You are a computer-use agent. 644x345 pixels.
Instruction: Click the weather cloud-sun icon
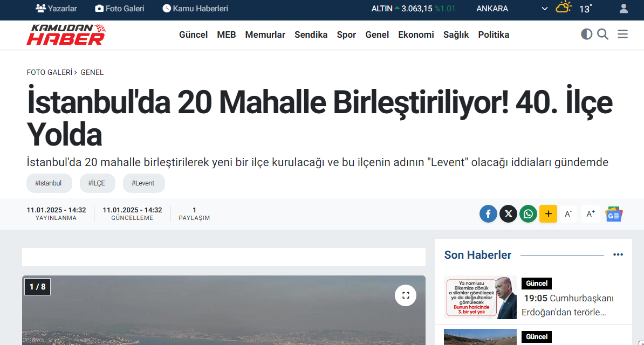[x=564, y=7]
